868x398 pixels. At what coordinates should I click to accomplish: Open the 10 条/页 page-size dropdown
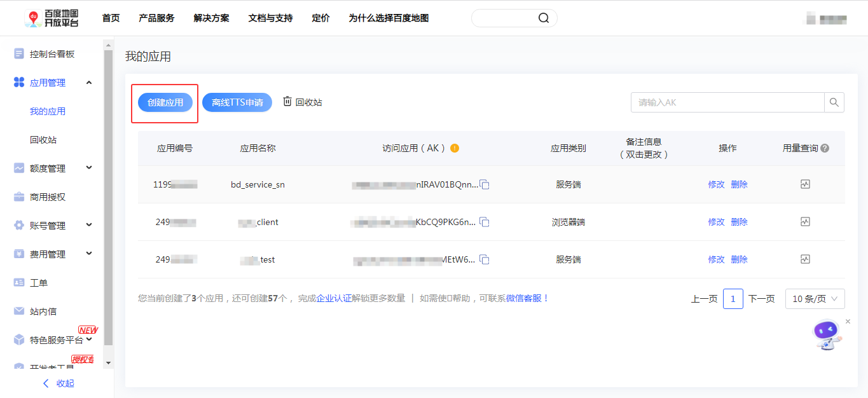point(815,298)
